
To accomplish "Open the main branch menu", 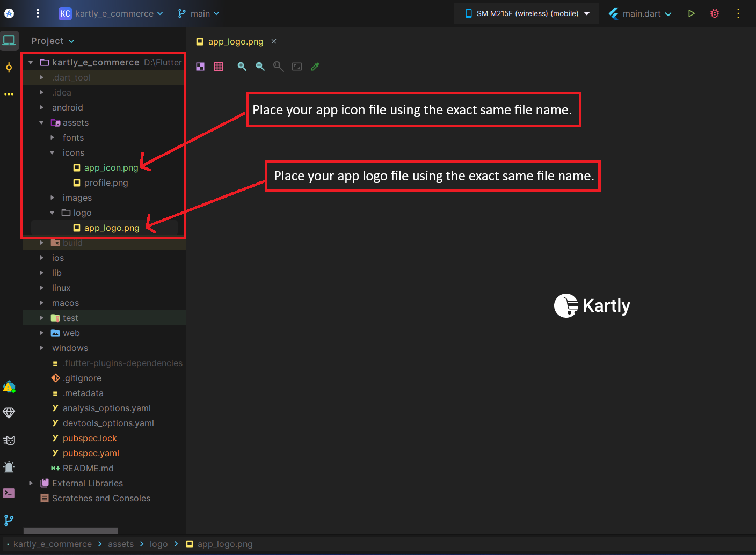I will pyautogui.click(x=199, y=13).
